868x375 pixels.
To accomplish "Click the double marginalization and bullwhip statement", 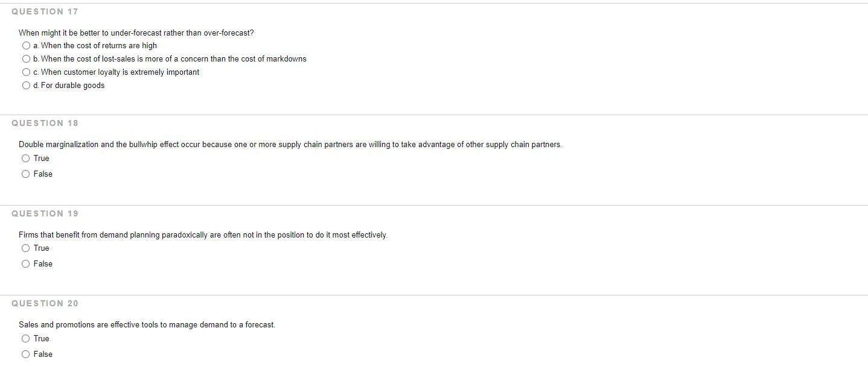I will [290, 145].
